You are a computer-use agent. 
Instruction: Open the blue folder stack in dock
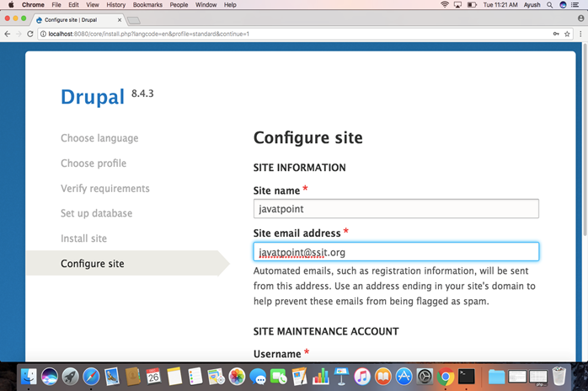496,377
